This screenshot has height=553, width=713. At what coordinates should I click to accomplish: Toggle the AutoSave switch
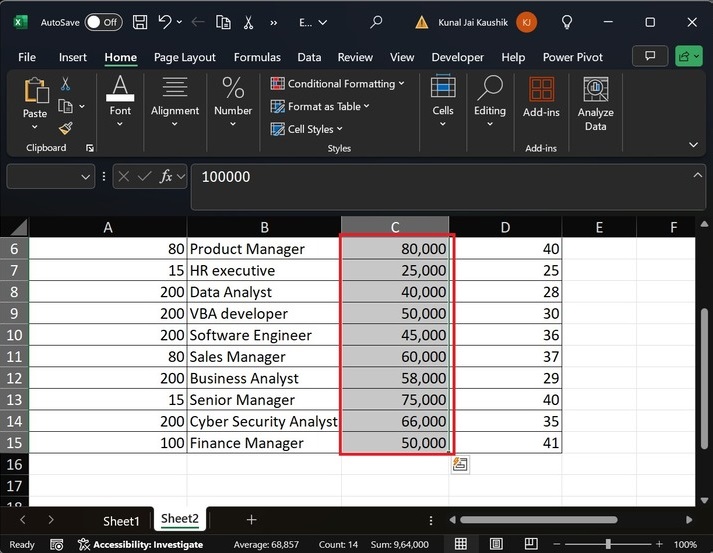[103, 21]
